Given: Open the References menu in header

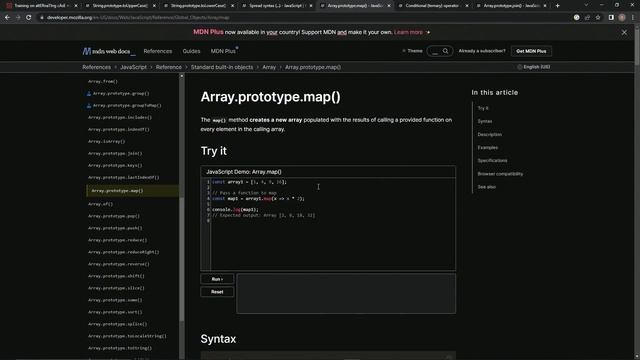Looking at the screenshot, I should pyautogui.click(x=158, y=51).
